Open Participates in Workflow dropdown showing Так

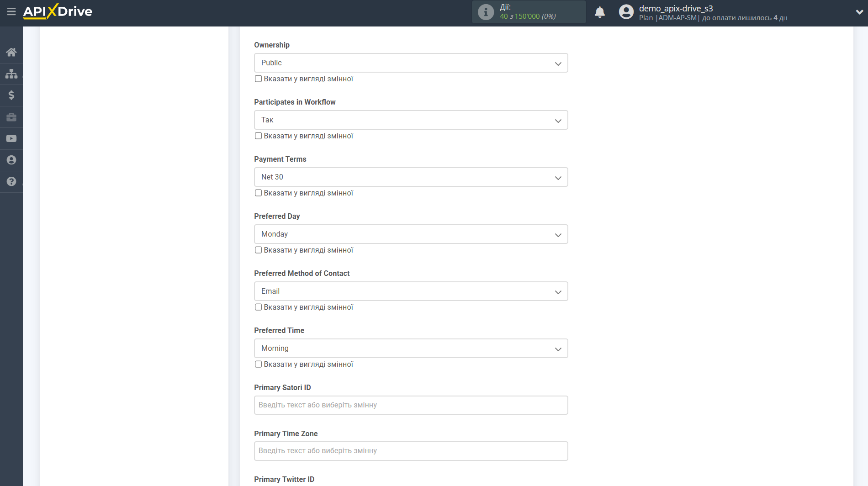click(x=411, y=120)
